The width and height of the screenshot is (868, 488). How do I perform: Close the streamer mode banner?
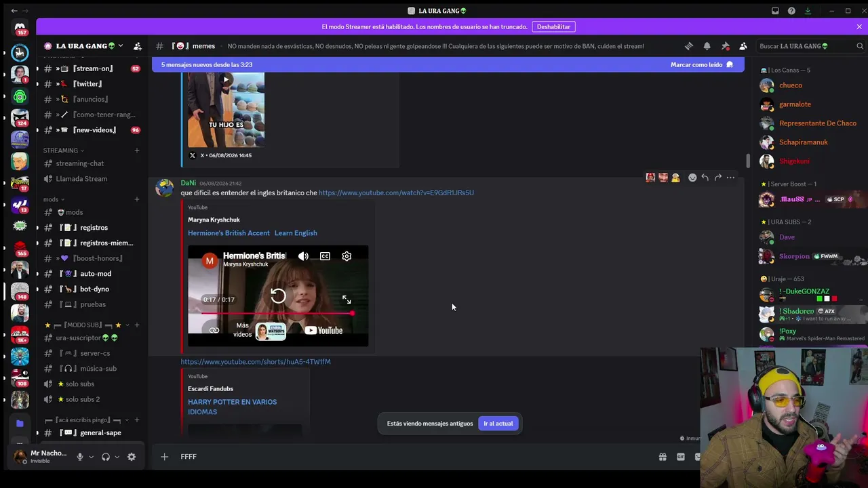859,26
